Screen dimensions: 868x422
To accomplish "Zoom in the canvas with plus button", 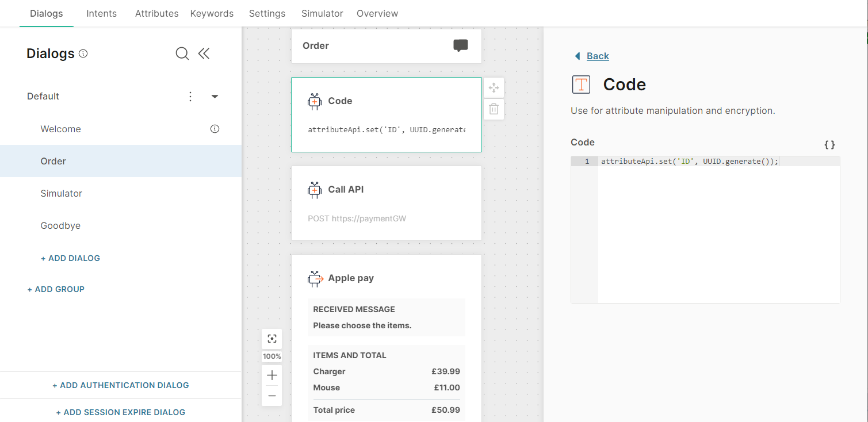I will (272, 375).
